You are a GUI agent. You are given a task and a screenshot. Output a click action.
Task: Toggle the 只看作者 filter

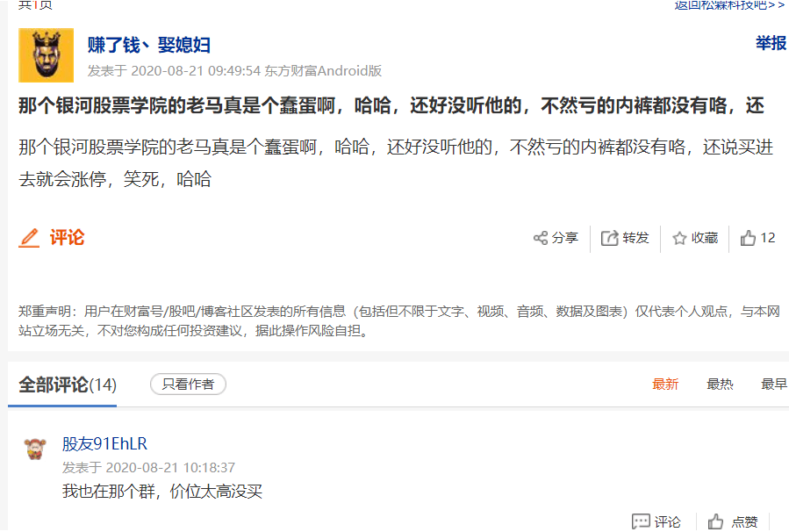click(x=188, y=385)
